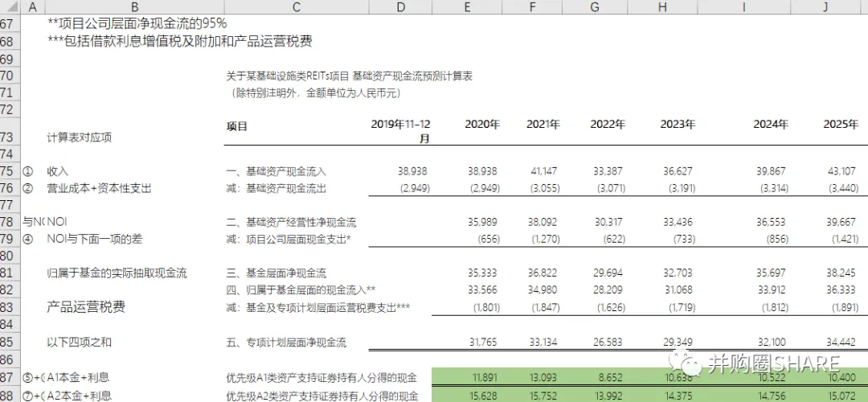Select column C header
Image resolution: width=868 pixels, height=402 pixels.
[296, 7]
